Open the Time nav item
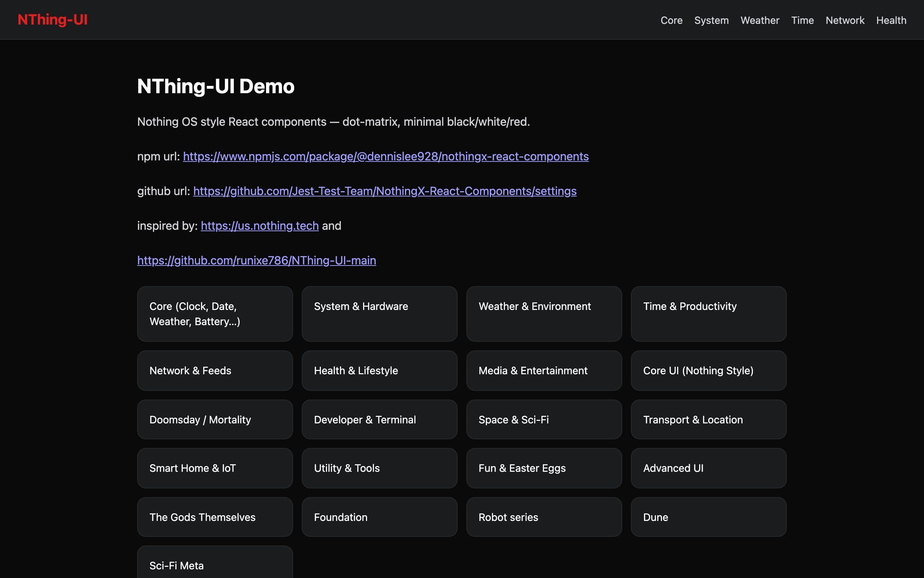Viewport: 924px width, 578px height. (802, 20)
